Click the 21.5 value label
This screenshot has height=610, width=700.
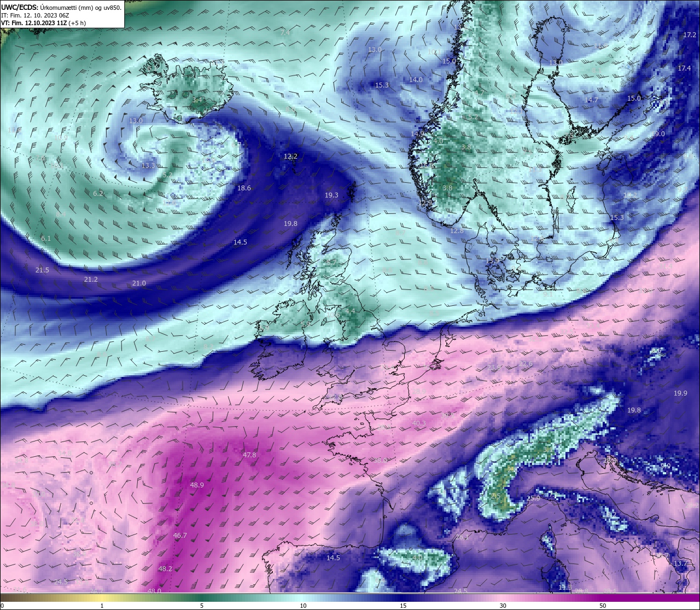pyautogui.click(x=42, y=270)
